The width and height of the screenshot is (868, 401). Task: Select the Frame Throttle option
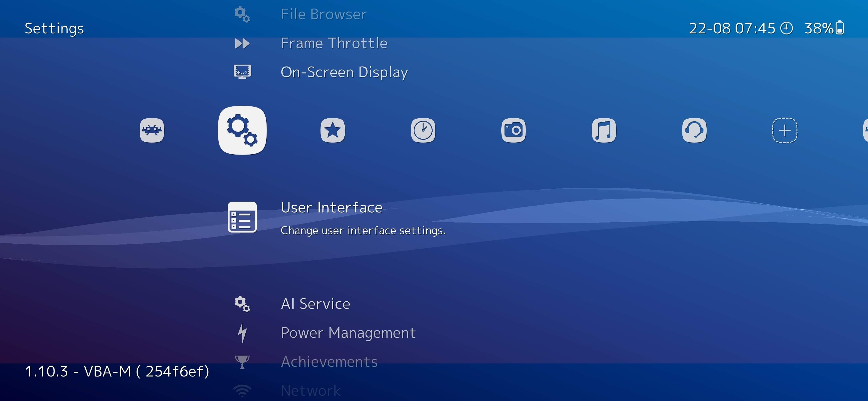(x=334, y=43)
